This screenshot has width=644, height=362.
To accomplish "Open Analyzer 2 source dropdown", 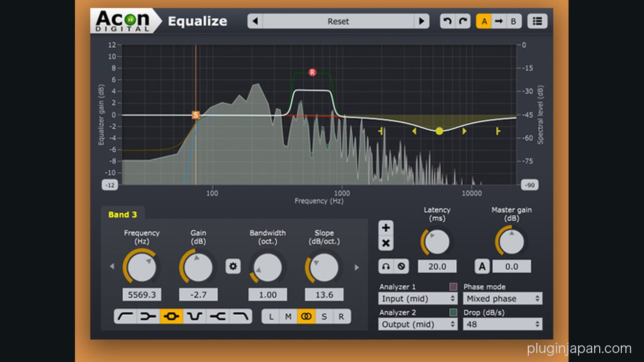I will coord(418,324).
